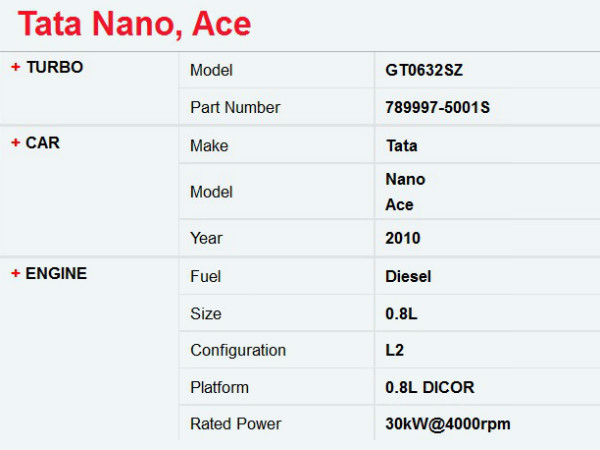This screenshot has width=600, height=450.
Task: Click the Nano model entry
Action: [x=405, y=180]
